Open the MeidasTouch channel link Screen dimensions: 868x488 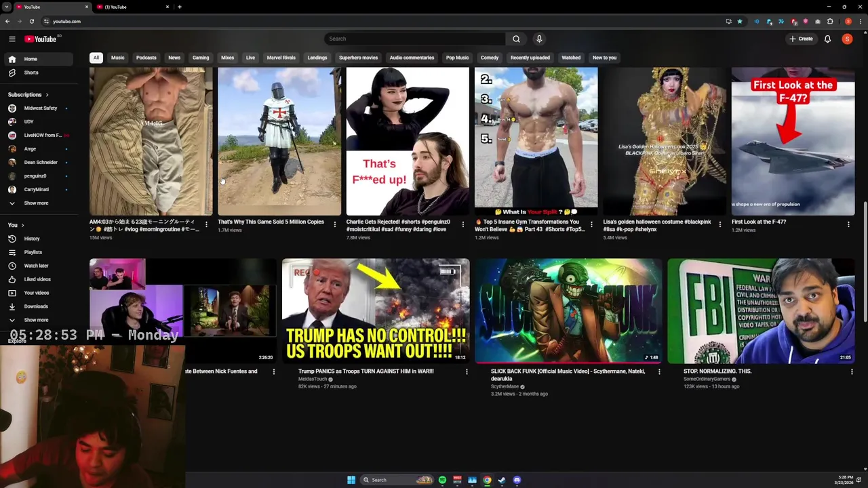[313, 379]
